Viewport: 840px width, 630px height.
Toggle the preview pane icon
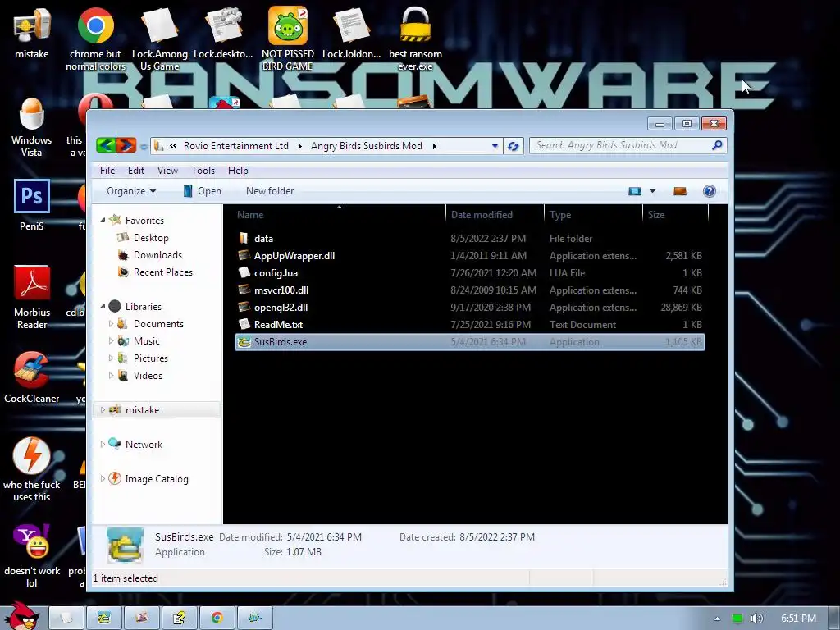pos(680,191)
